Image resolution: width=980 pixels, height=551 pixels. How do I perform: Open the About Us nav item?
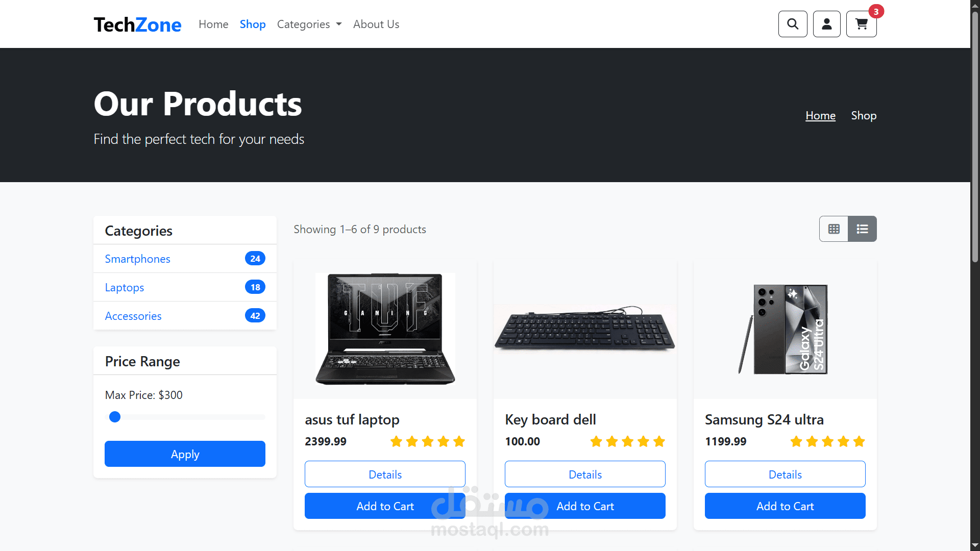pos(376,24)
